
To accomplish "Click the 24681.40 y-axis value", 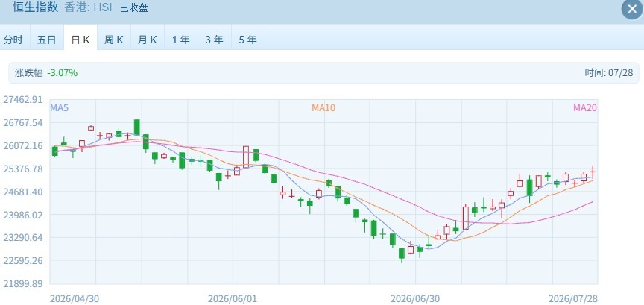I will 22,192.
